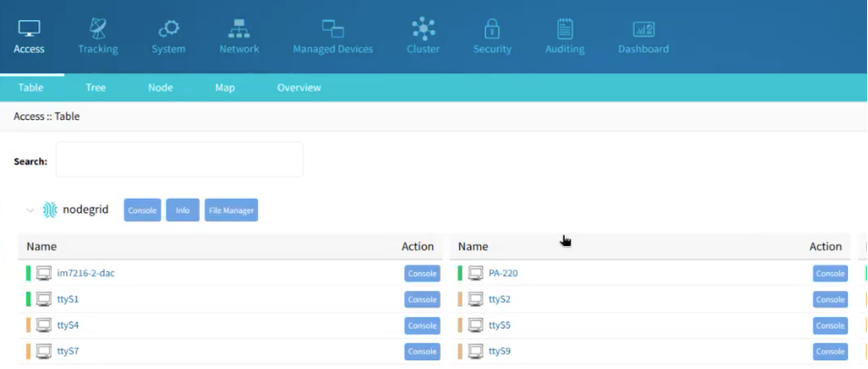Switch to the Node tab
The image size is (868, 369).
pos(160,87)
